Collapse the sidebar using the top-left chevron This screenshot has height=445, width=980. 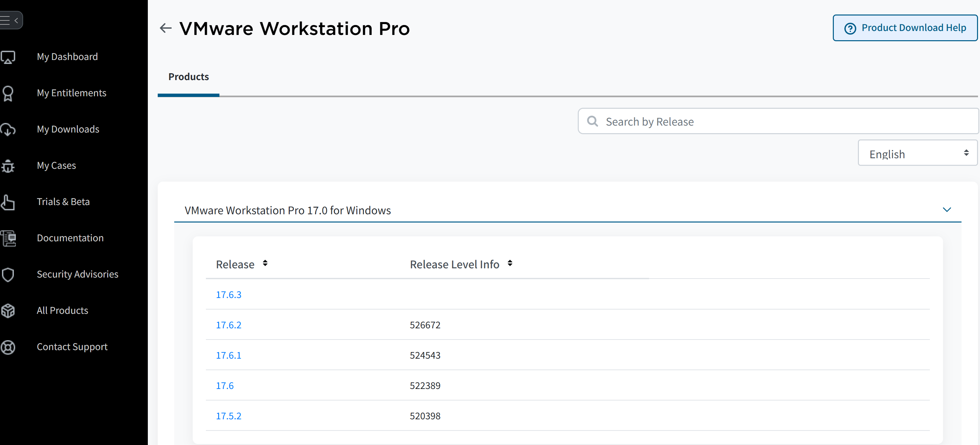coord(16,20)
